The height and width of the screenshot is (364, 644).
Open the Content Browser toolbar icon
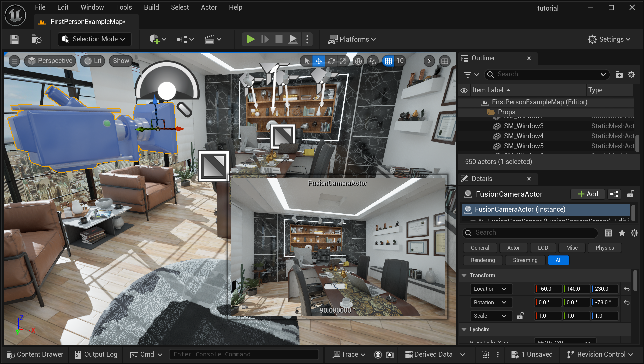click(36, 39)
